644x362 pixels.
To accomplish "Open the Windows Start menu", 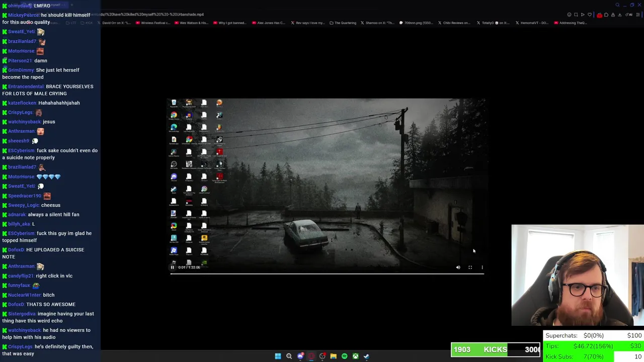I will pos(278,356).
